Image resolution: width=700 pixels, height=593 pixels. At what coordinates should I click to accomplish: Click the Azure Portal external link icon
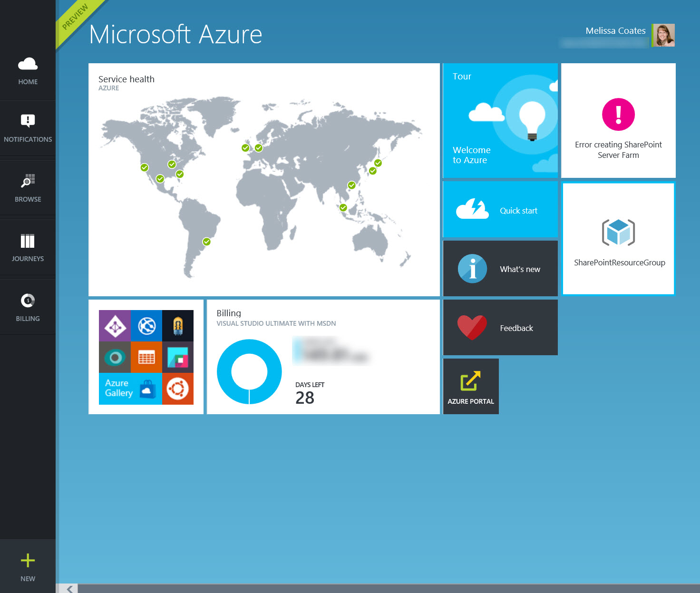(470, 380)
